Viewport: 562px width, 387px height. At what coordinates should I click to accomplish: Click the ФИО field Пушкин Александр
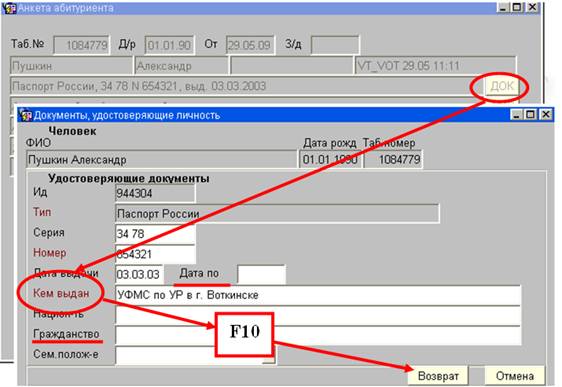click(x=161, y=159)
